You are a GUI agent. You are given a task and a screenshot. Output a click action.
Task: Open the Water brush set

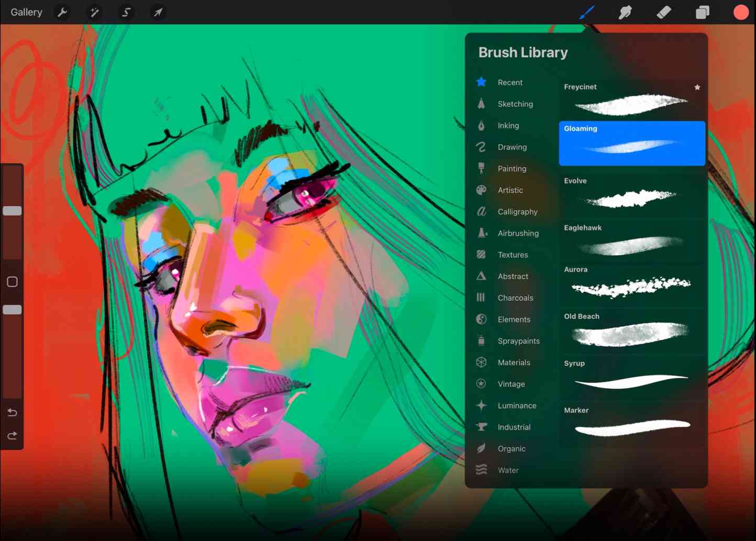pyautogui.click(x=508, y=470)
